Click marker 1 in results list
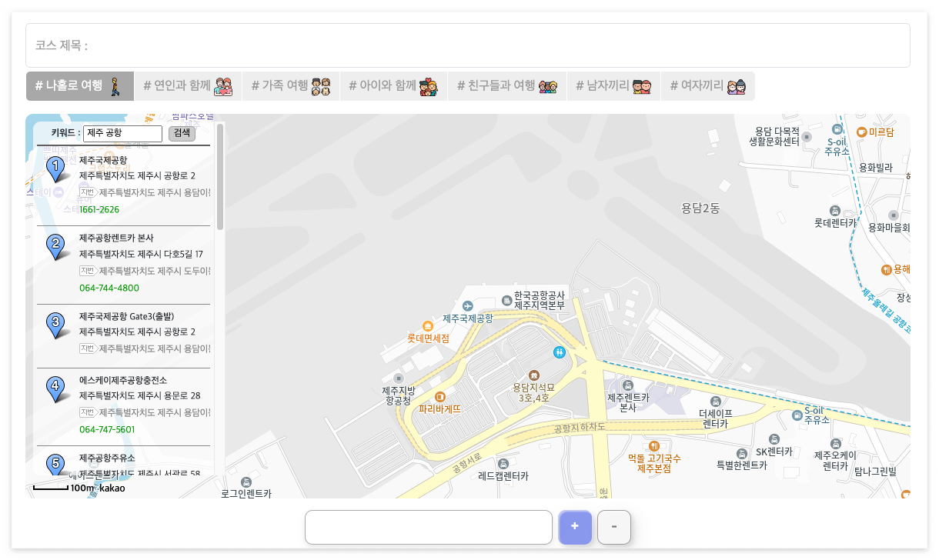The height and width of the screenshot is (560, 939). (x=56, y=169)
